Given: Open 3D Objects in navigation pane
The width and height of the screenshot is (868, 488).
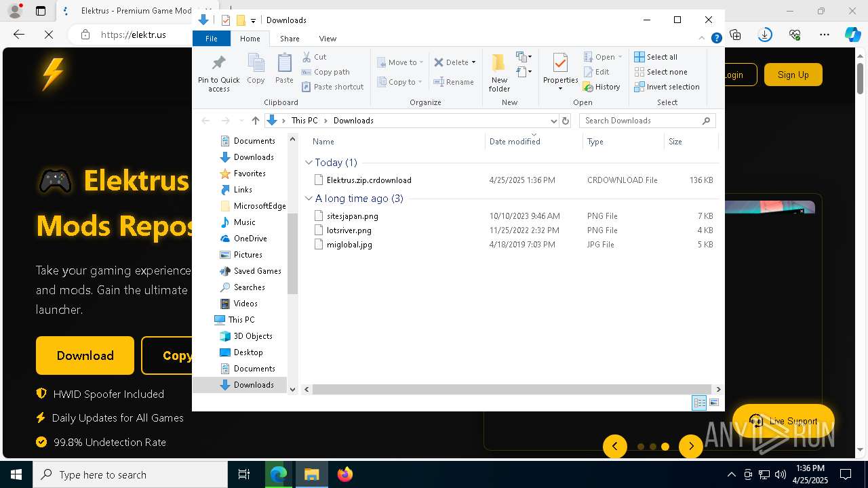Looking at the screenshot, I should coord(253,336).
